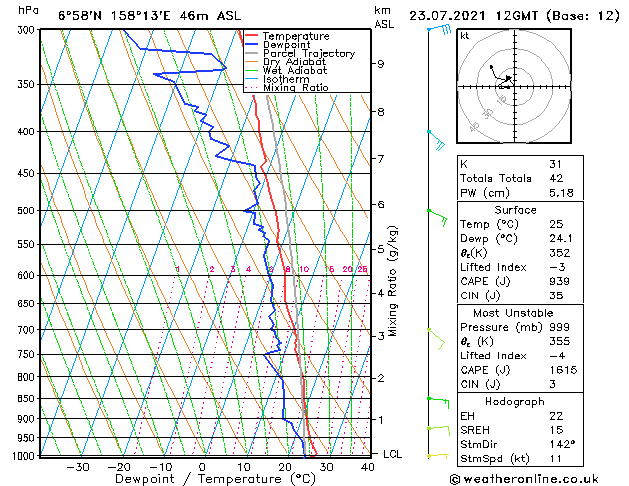The height and width of the screenshot is (486, 629).
Task: Click the surface theta-e value '352'
Action: pyautogui.click(x=560, y=253)
